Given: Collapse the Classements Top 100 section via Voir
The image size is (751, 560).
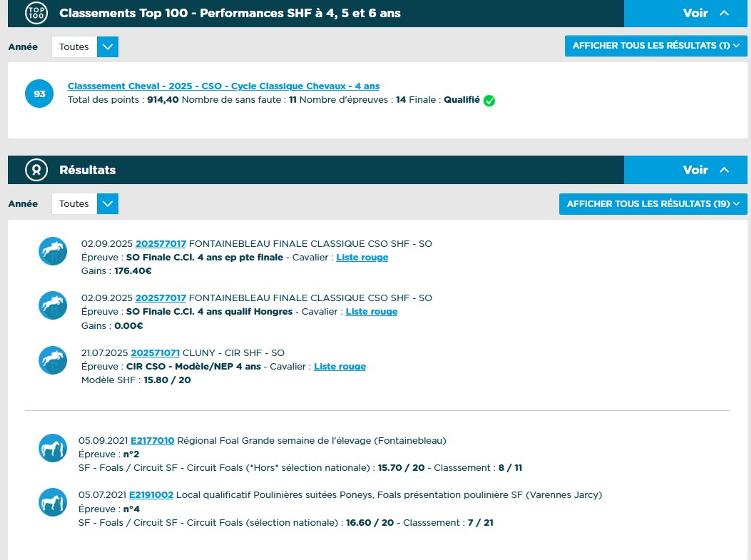Looking at the screenshot, I should pyautogui.click(x=705, y=13).
